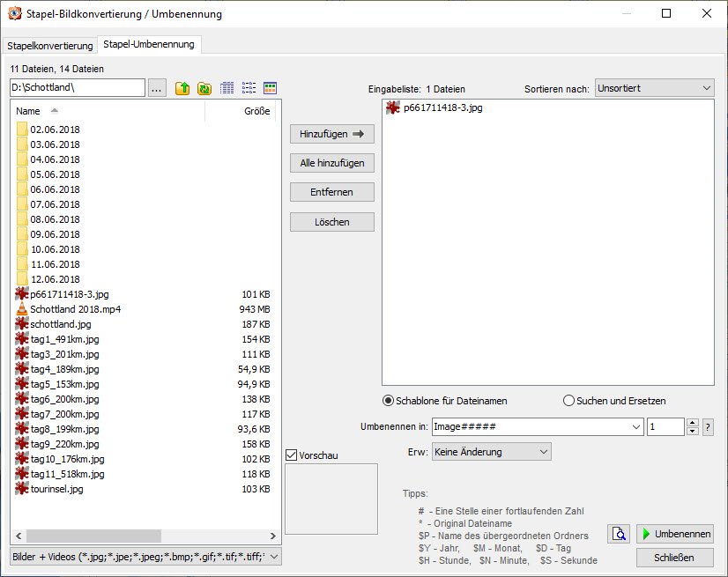Viewport: 728px width, 577px height.
Task: Disable the Vorschau checkbox
Action: (292, 455)
